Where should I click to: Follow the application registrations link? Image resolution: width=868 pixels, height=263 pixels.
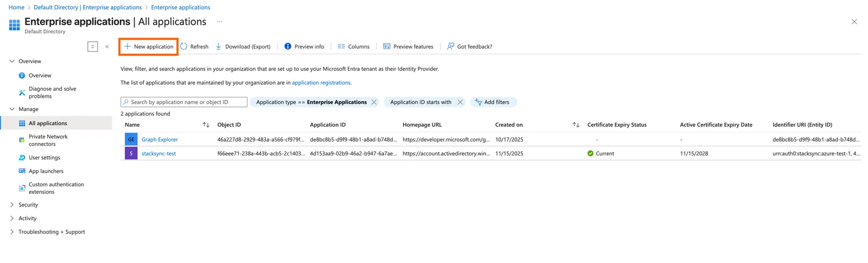pos(321,83)
